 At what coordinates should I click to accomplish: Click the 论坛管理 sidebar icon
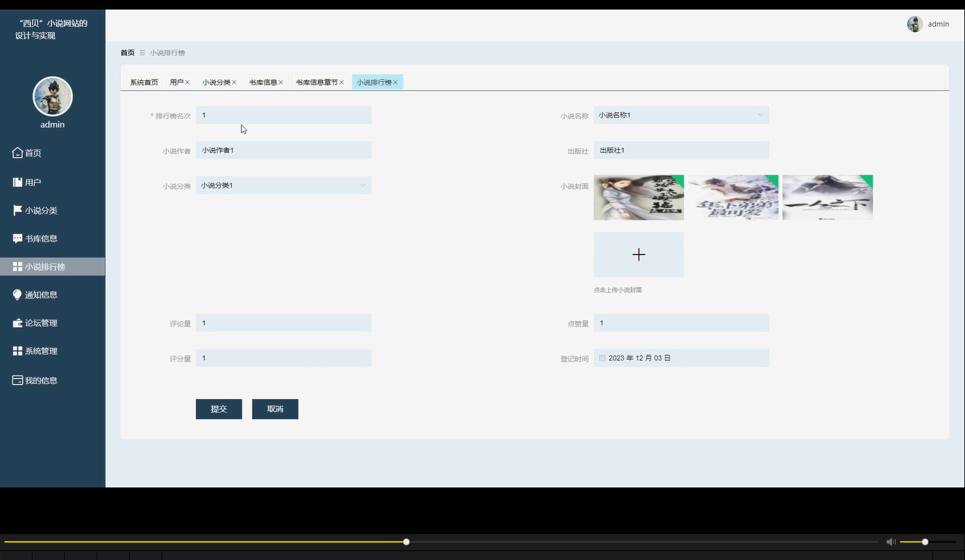17,323
